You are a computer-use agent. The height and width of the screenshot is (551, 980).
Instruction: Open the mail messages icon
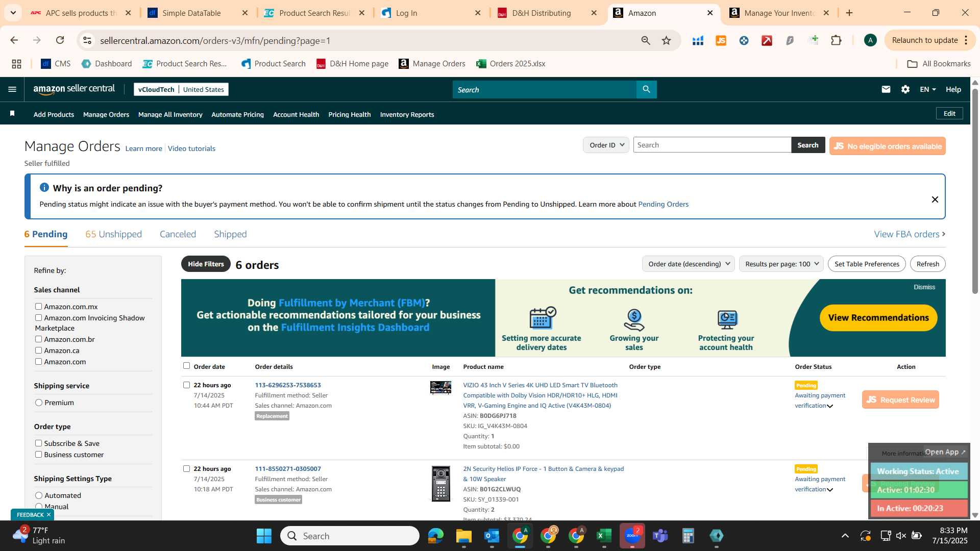point(886,89)
